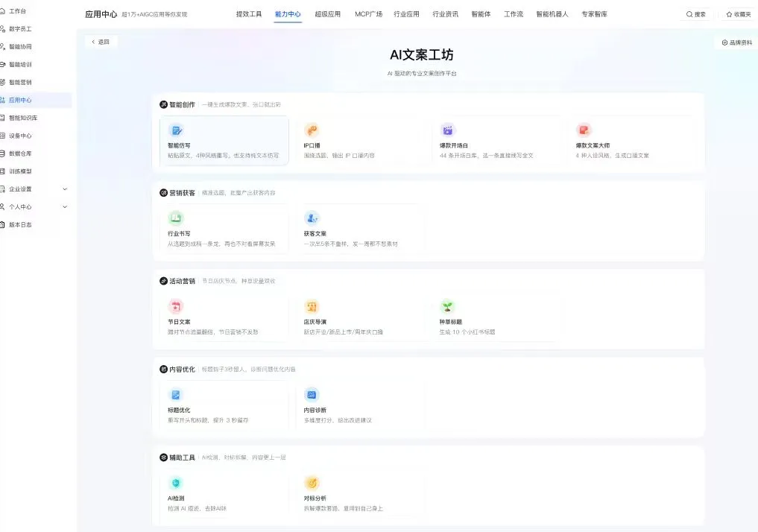Open 智能知识库 in the sidebar
The height and width of the screenshot is (532, 758).
click(x=23, y=118)
